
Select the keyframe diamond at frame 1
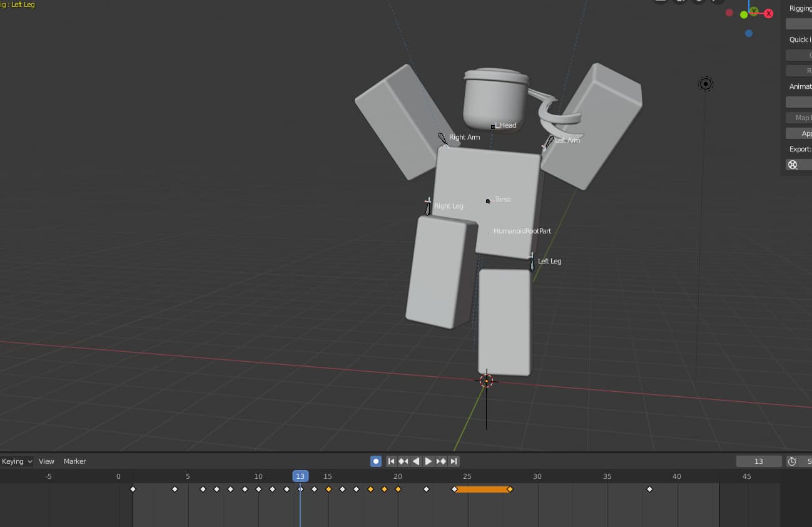[x=133, y=489]
